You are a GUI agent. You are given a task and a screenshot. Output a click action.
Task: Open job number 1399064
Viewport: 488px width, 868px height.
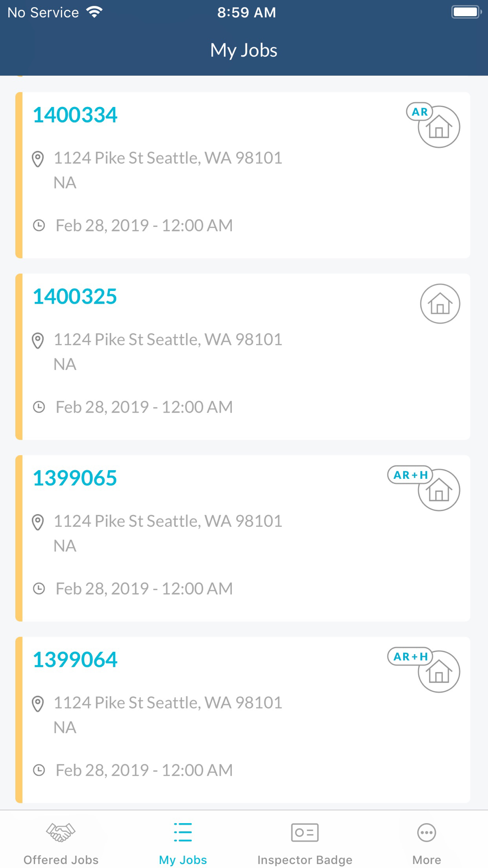(x=75, y=660)
